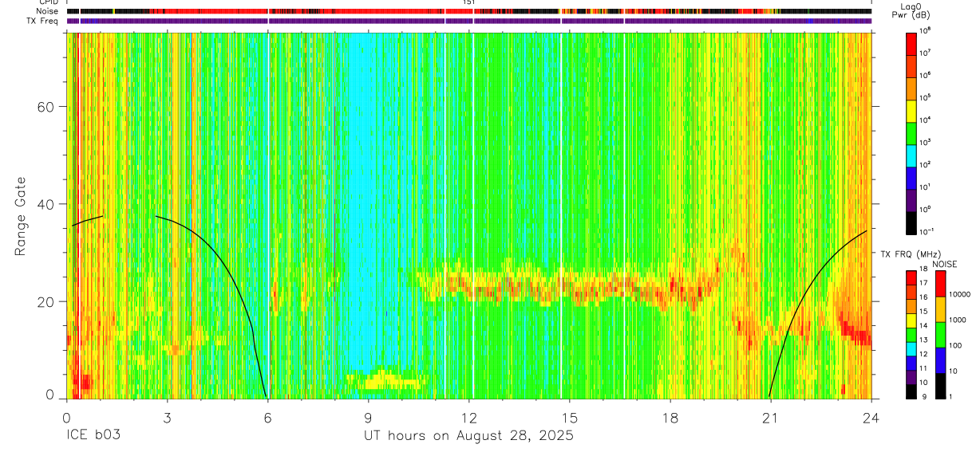Click the red top segment of the Lag0 Pwr colorbar

pyautogui.click(x=911, y=42)
